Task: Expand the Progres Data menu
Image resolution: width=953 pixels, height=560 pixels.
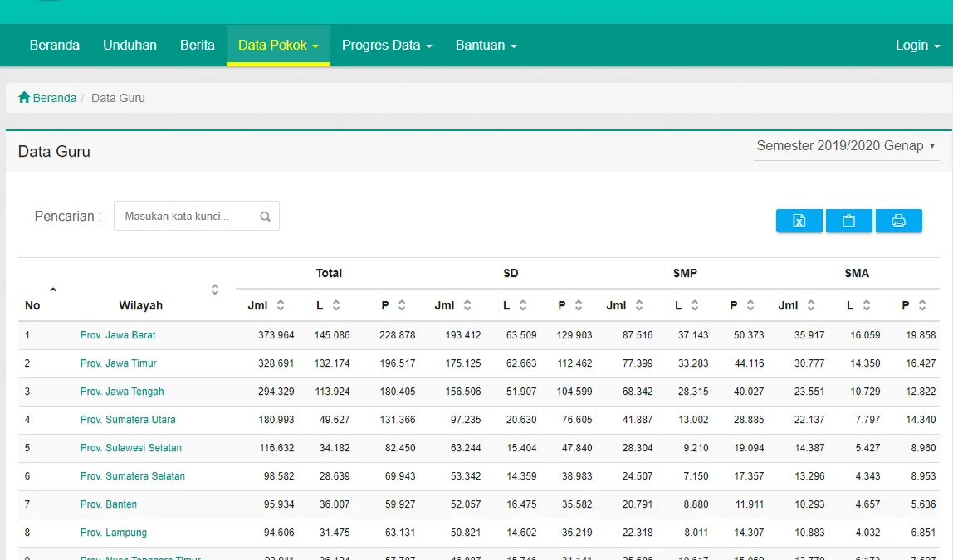Action: (x=387, y=46)
